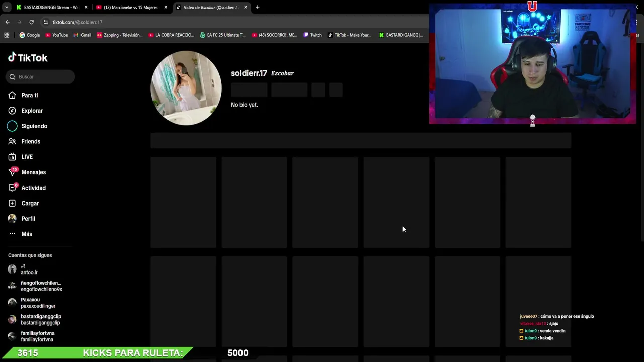Close the BASTARDIGANGG Stream tab
This screenshot has height=362, width=644.
click(86, 7)
